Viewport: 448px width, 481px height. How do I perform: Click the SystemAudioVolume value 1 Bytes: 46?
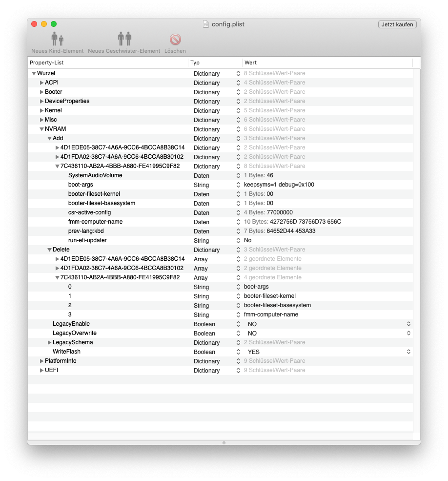pyautogui.click(x=259, y=175)
